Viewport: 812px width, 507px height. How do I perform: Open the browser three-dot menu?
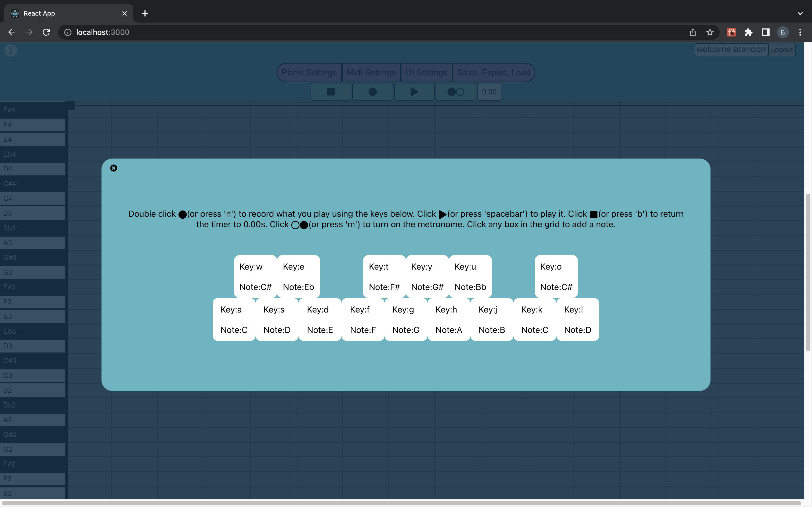(800, 32)
